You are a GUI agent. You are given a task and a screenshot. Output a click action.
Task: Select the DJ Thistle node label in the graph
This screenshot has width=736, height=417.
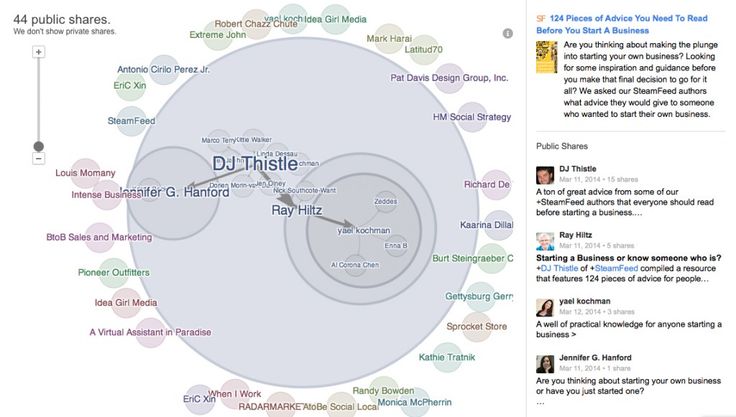click(255, 164)
